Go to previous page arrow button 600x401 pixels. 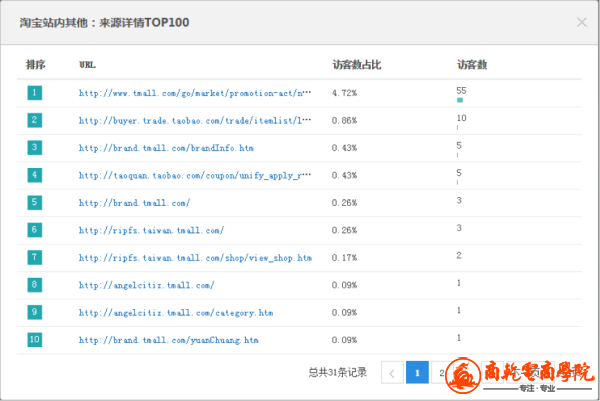[392, 373]
